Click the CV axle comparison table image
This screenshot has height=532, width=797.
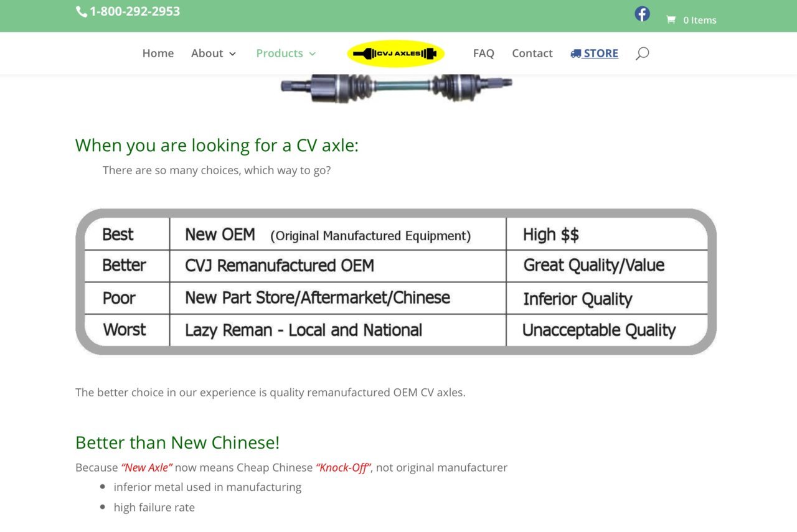[x=396, y=282]
